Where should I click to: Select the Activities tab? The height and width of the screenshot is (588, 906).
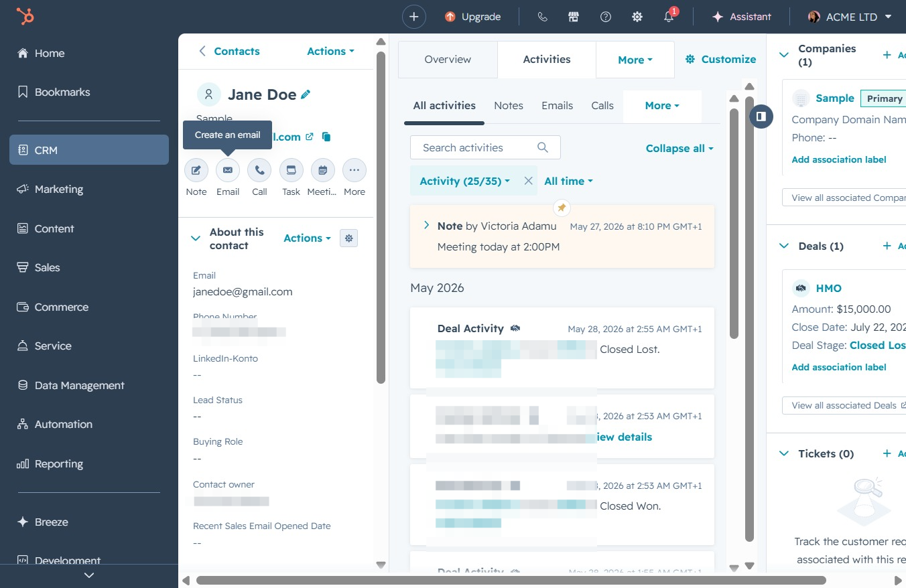tap(547, 60)
